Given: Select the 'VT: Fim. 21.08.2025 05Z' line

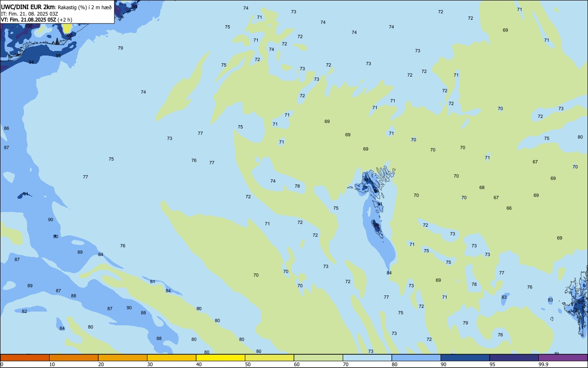Looking at the screenshot, I should click(x=28, y=20).
